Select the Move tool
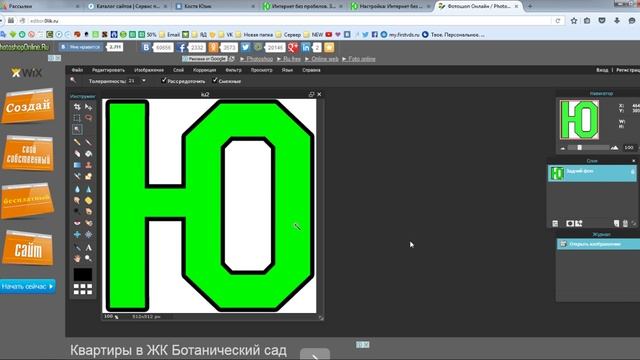Viewport: 640px width, 360px height. pyautogui.click(x=88, y=107)
